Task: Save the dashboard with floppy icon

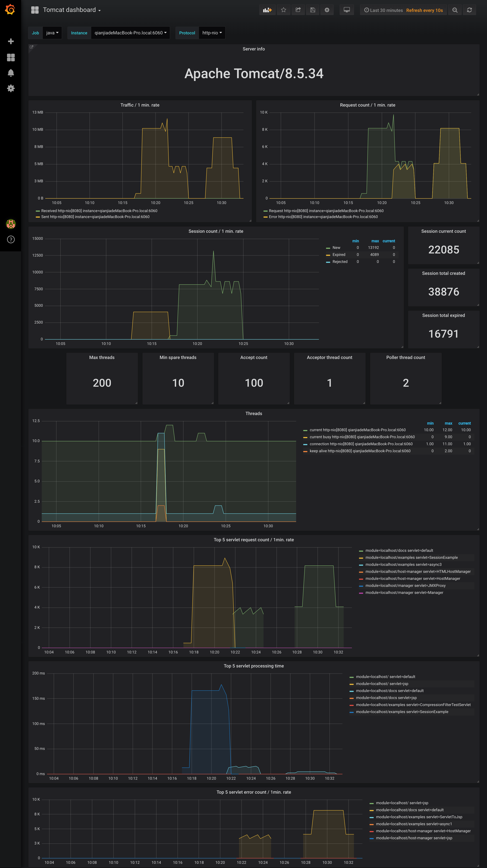Action: [313, 10]
